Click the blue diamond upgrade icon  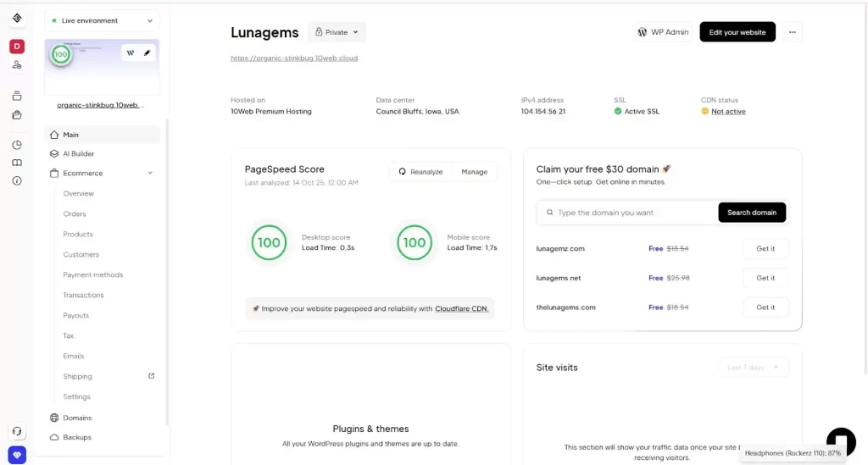click(x=17, y=455)
